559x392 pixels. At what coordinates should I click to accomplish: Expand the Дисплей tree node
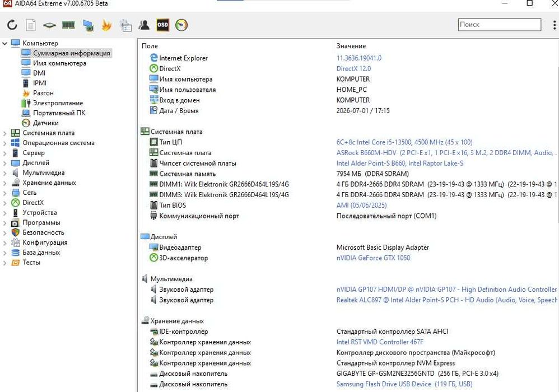coord(4,163)
